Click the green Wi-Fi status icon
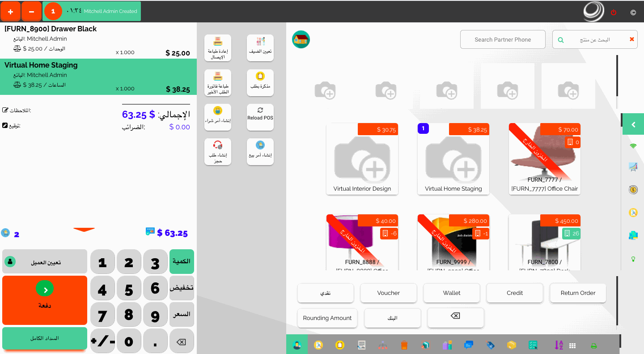Image resolution: width=644 pixels, height=354 pixels. (x=633, y=146)
